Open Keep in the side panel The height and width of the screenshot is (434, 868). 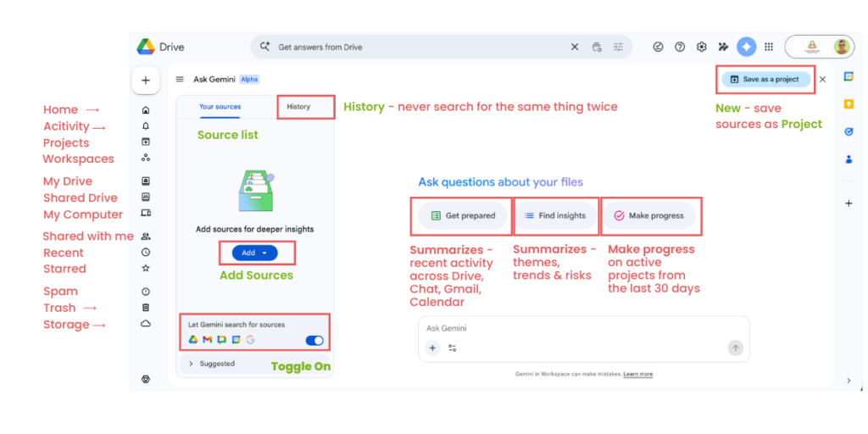pyautogui.click(x=849, y=104)
